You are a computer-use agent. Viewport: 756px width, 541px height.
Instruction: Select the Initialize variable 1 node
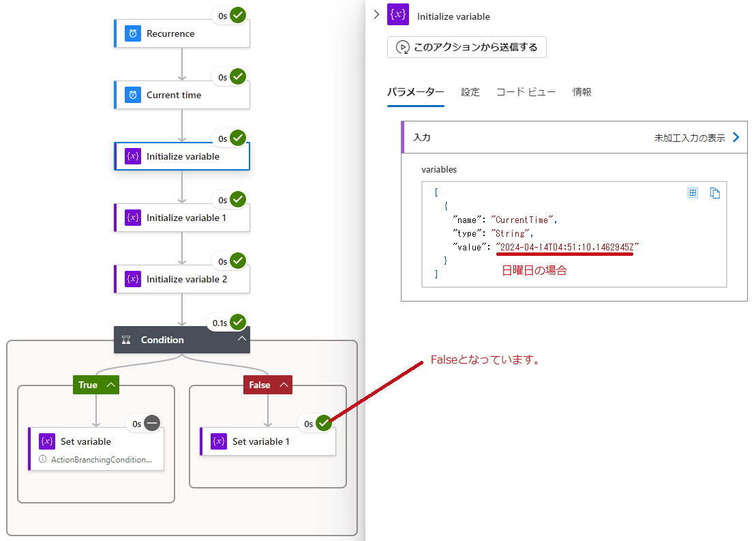182,218
